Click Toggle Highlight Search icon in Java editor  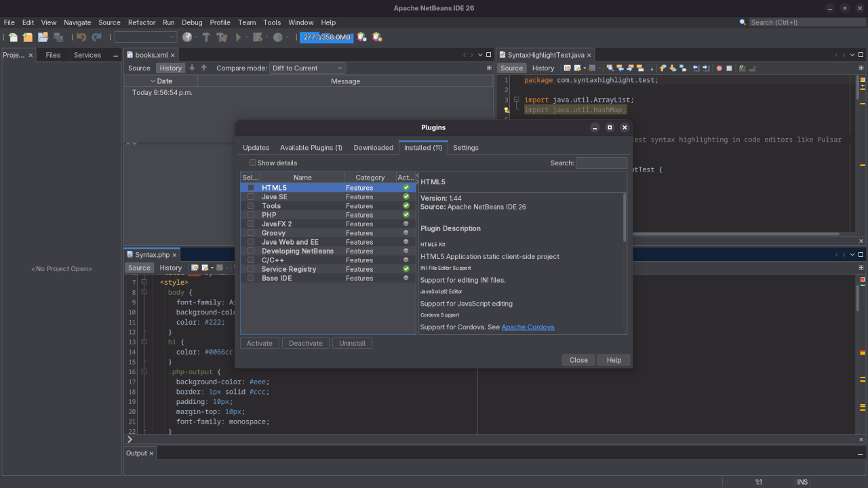pyautogui.click(x=640, y=68)
